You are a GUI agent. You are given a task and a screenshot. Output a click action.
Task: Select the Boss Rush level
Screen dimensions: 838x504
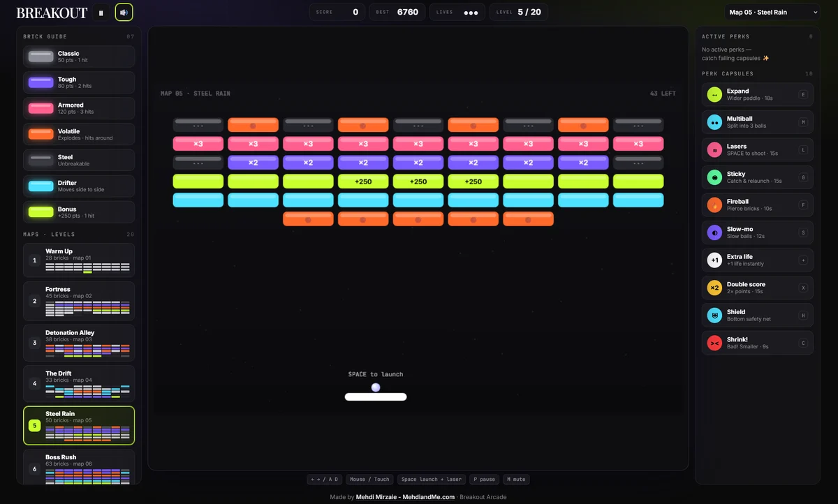point(79,467)
